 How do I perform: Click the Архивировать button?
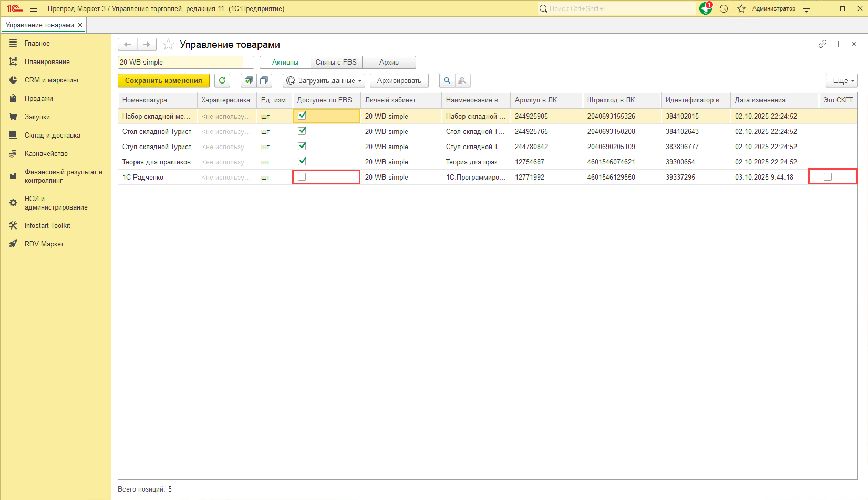(399, 80)
